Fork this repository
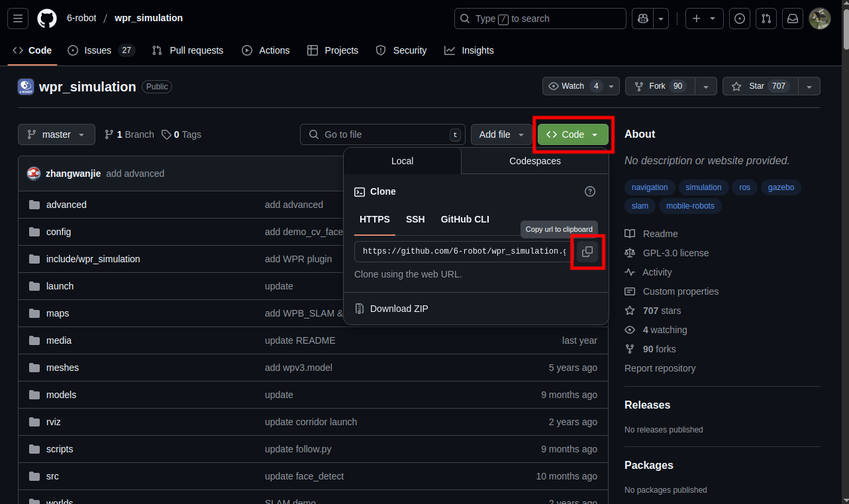Screen dimensions: 849x504 [x=660, y=86]
